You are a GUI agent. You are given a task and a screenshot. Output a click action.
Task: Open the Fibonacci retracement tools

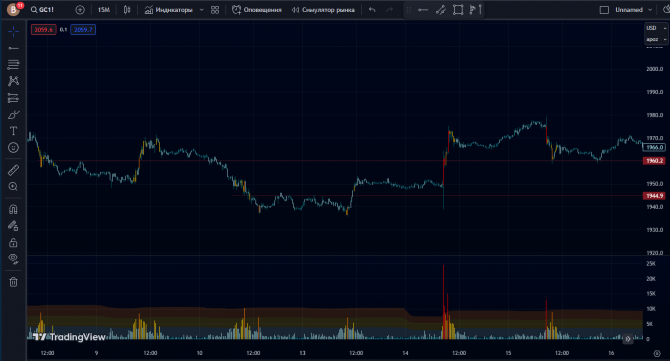coord(13,65)
